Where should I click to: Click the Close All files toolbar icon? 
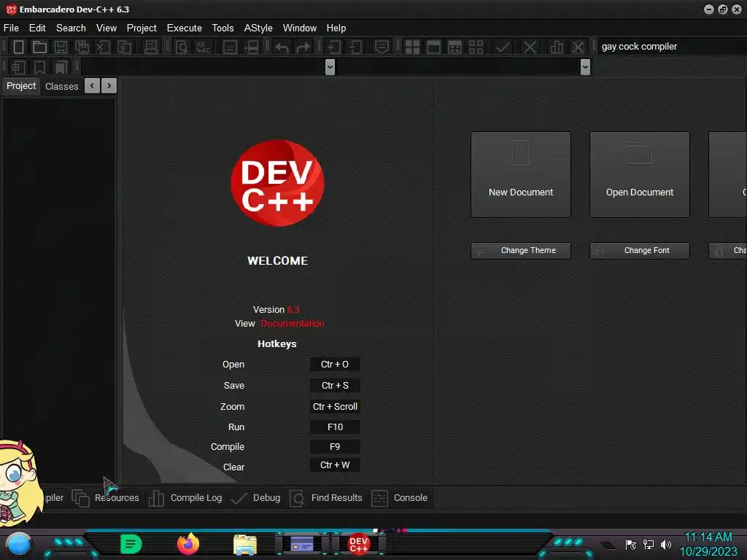click(x=124, y=47)
